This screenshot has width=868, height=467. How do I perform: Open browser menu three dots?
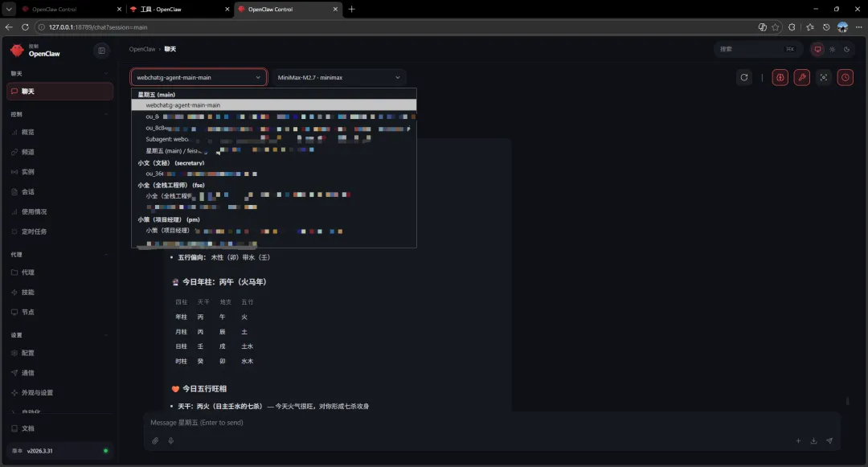(x=858, y=27)
